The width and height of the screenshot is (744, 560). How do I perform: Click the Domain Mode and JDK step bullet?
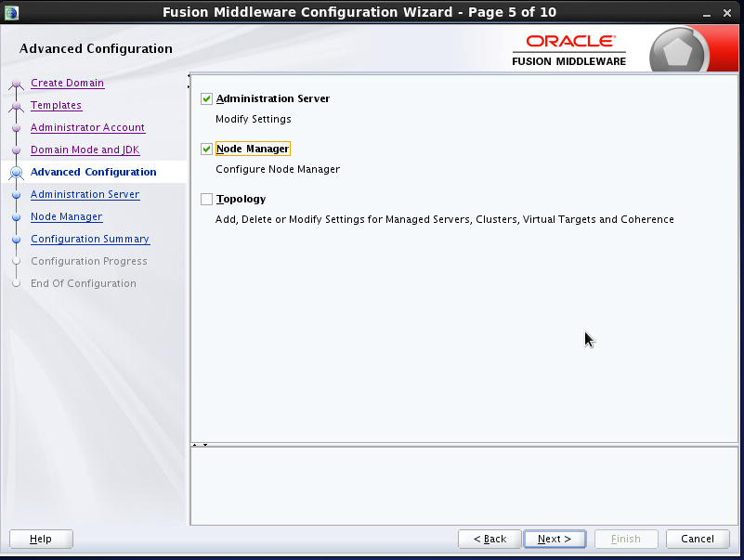16,150
